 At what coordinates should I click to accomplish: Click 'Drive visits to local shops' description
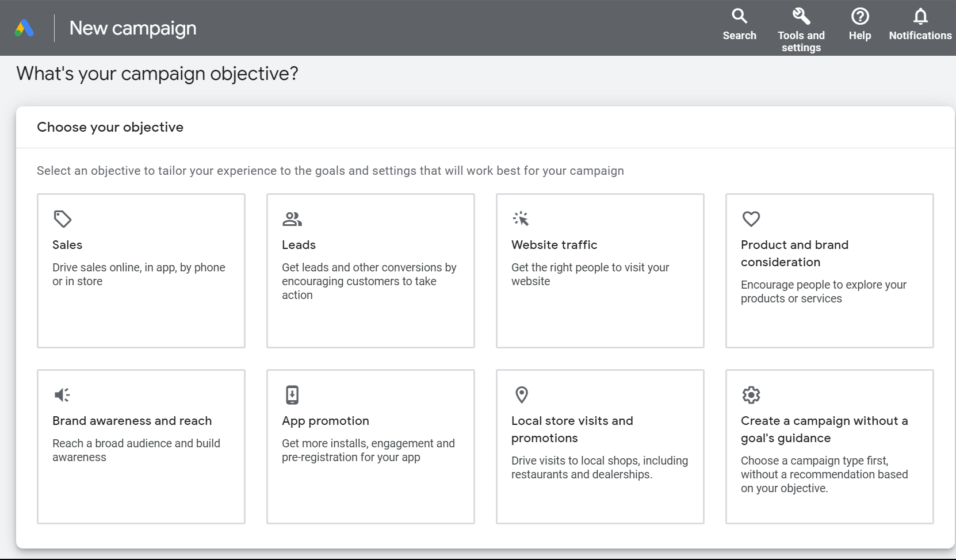[x=599, y=467]
